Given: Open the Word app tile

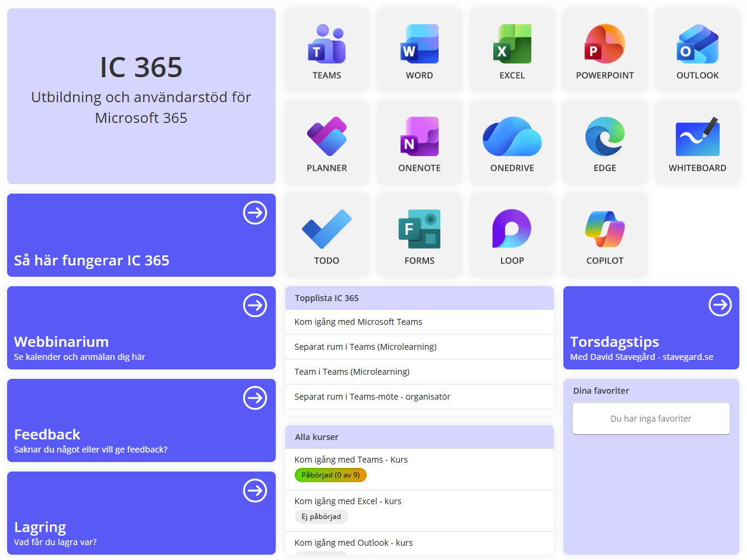Looking at the screenshot, I should coord(420,50).
